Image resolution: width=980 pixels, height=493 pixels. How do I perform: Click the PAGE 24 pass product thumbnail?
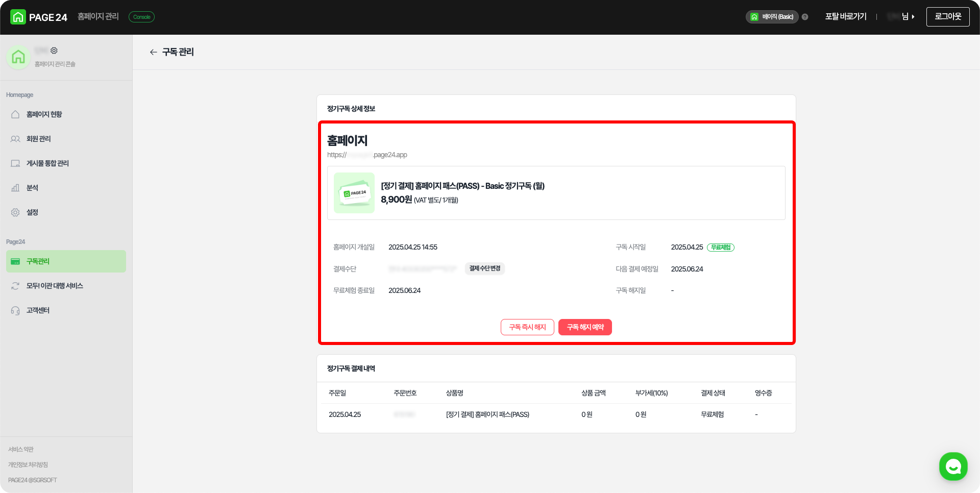click(x=354, y=193)
